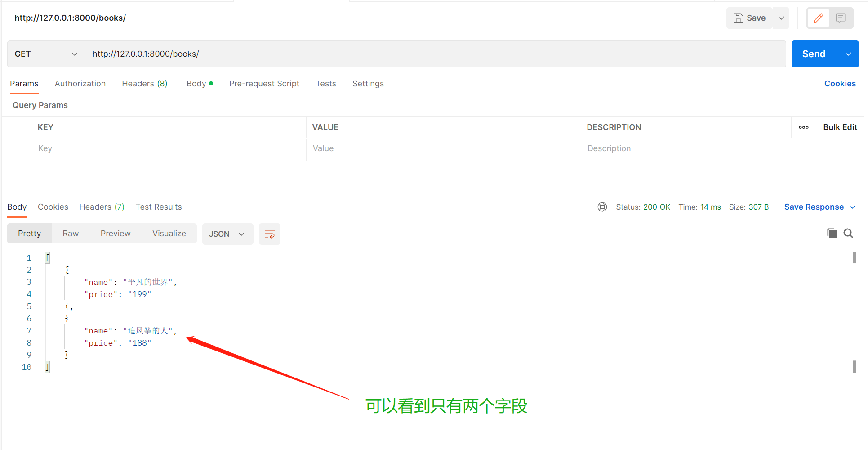This screenshot has width=868, height=450.
Task: Click the Cookies link
Action: coord(840,84)
